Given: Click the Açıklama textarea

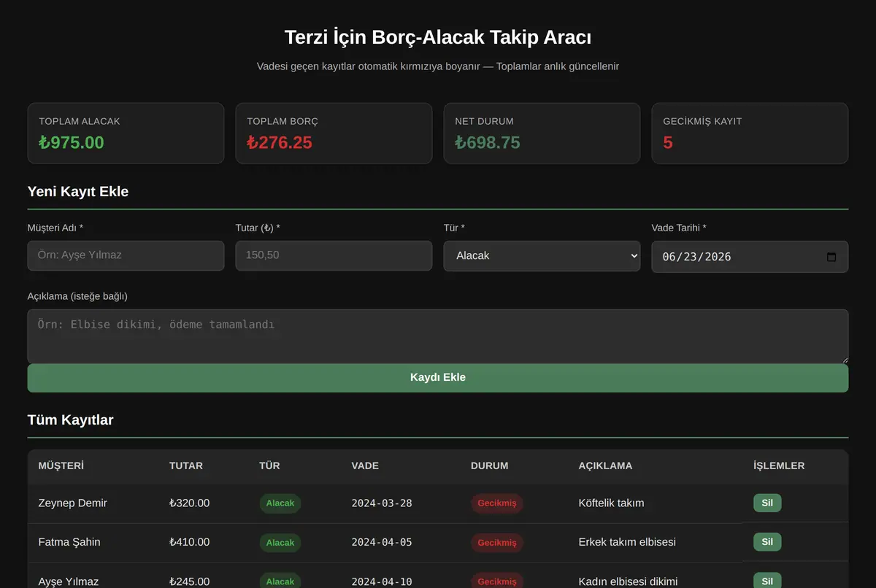Looking at the screenshot, I should pyautogui.click(x=438, y=336).
